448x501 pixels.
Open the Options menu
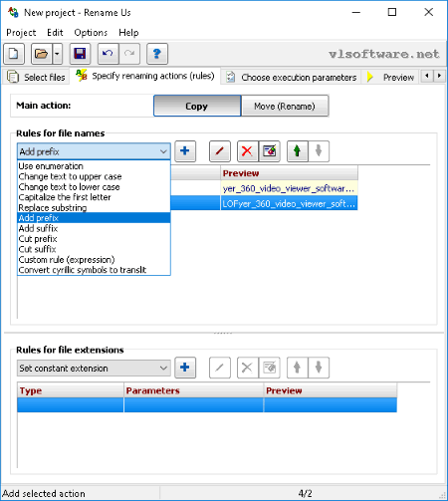pos(91,33)
